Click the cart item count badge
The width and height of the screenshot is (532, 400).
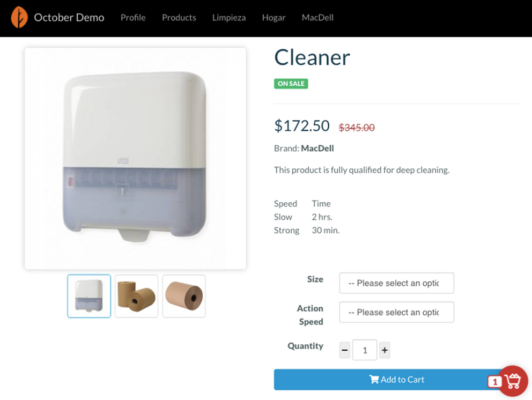click(x=494, y=382)
